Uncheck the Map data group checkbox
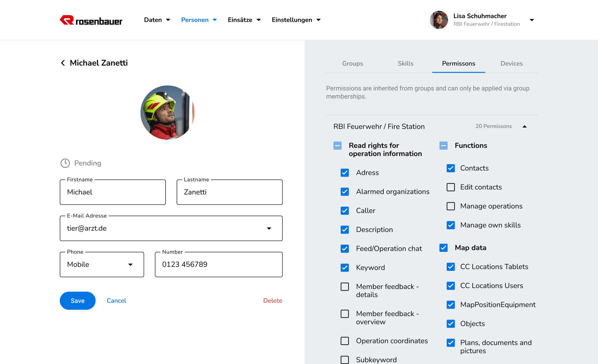The image size is (598, 364). pyautogui.click(x=443, y=248)
